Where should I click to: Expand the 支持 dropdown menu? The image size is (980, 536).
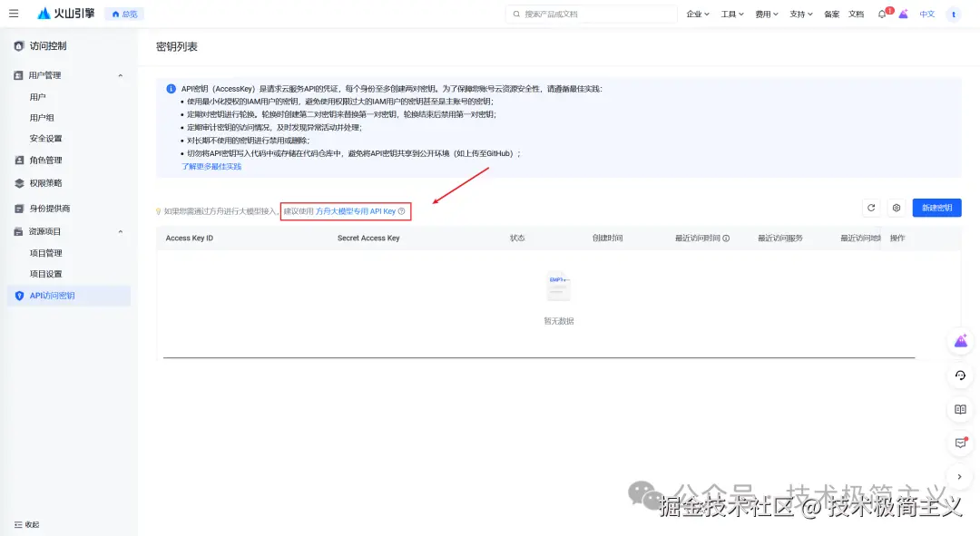pyautogui.click(x=800, y=14)
